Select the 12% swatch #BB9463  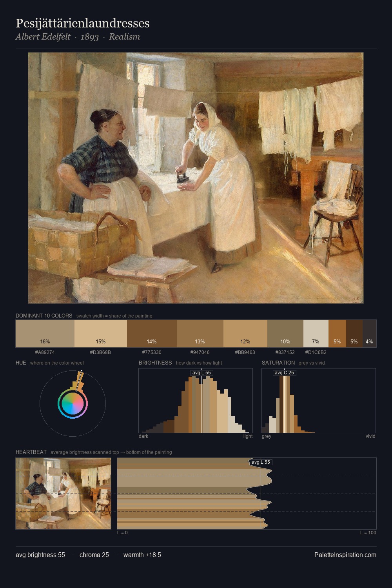(x=245, y=334)
